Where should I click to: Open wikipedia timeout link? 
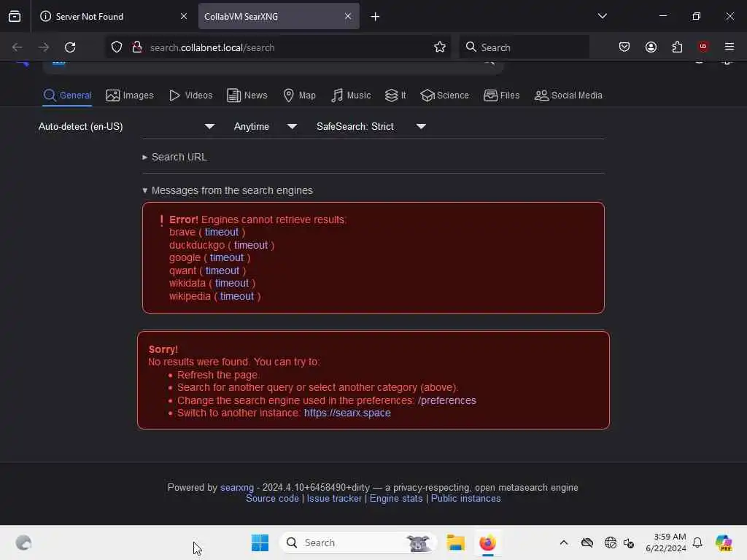(237, 296)
